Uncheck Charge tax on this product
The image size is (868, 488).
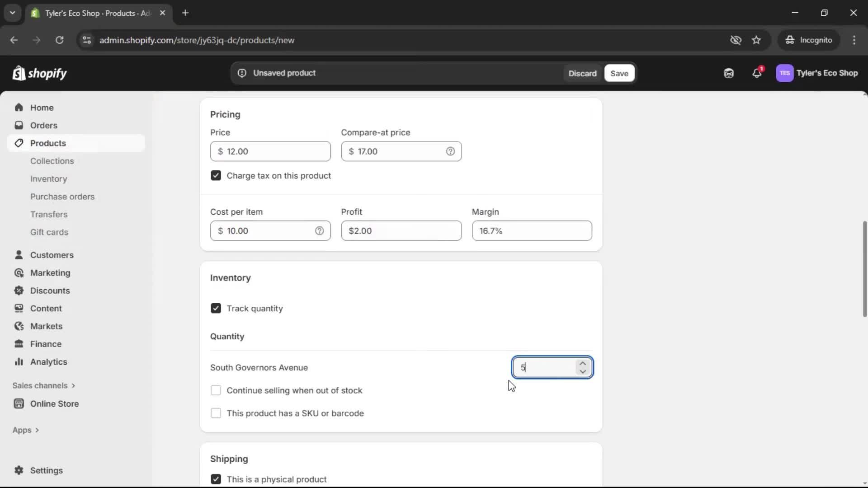pyautogui.click(x=216, y=176)
